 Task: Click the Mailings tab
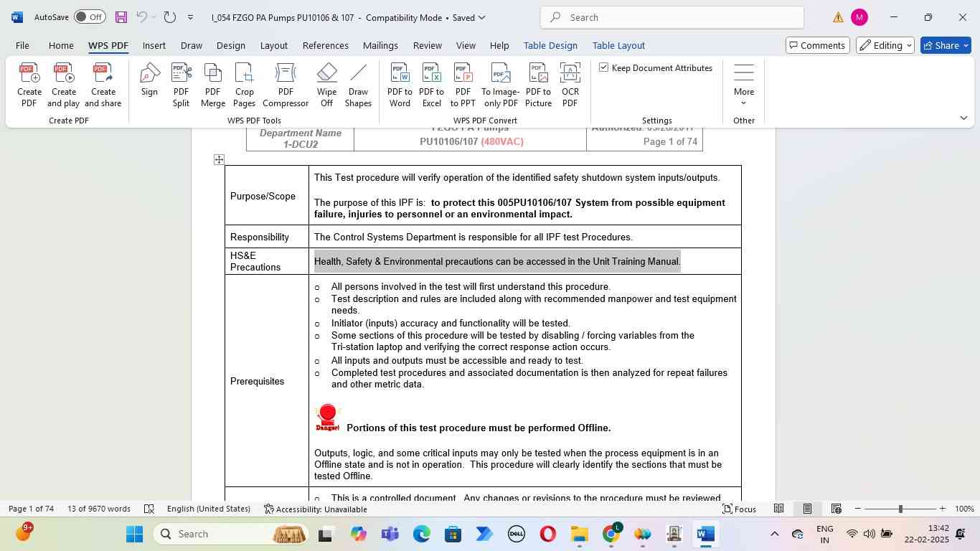pyautogui.click(x=380, y=45)
